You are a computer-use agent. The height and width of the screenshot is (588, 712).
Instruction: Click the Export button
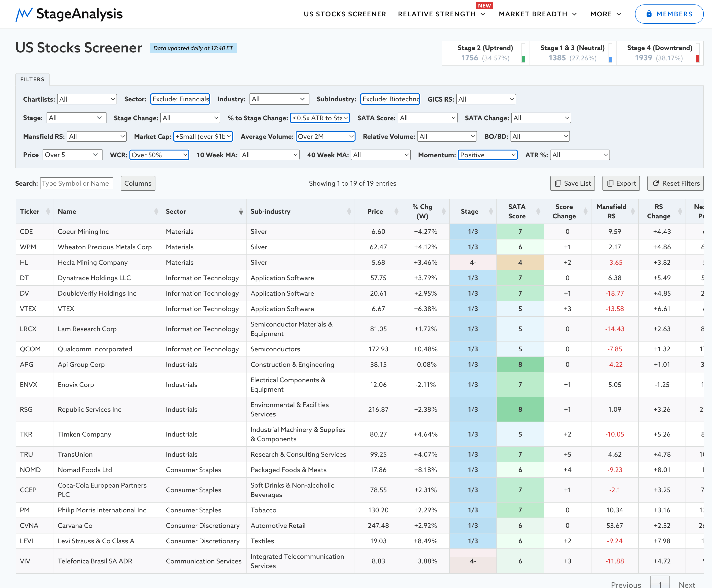[621, 183]
